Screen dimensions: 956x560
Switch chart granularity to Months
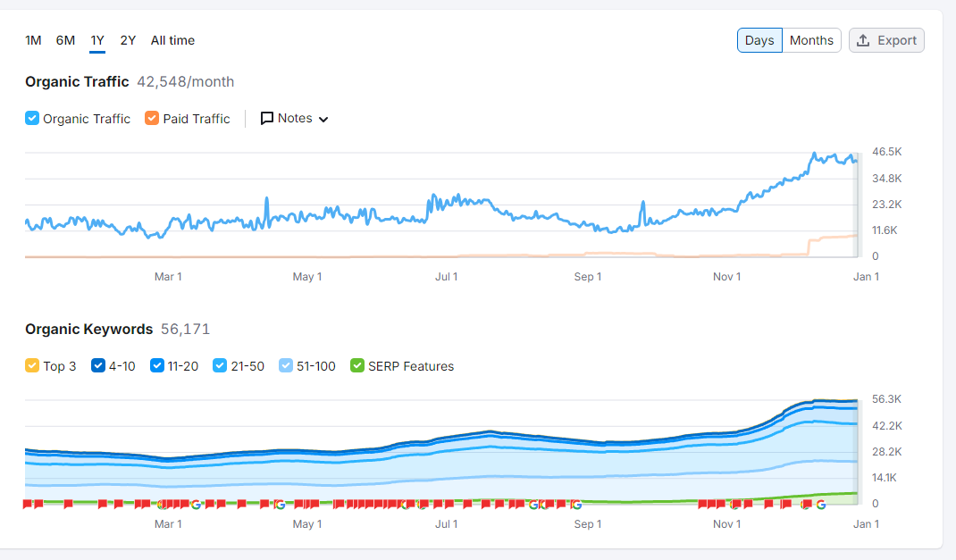tap(811, 40)
